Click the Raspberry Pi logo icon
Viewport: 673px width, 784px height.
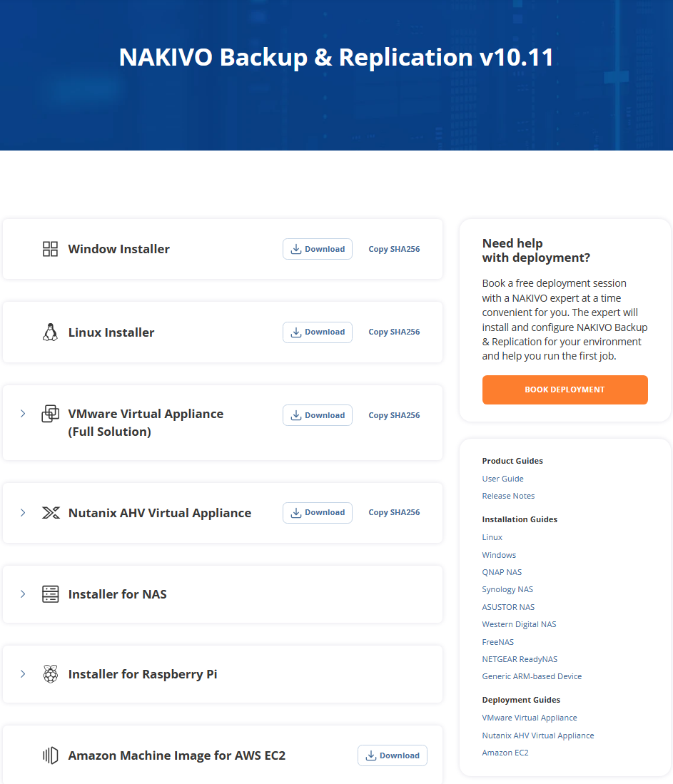click(50, 674)
